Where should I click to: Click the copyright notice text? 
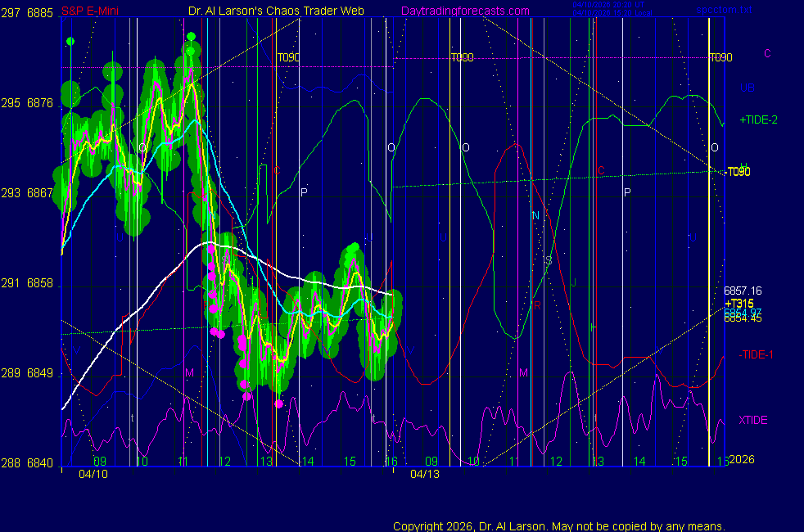(558, 526)
